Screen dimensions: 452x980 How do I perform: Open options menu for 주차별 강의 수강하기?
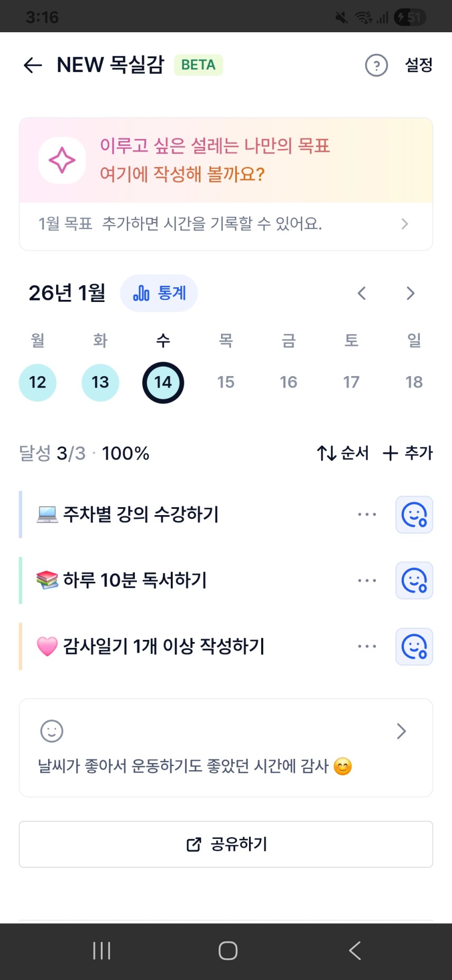(x=367, y=515)
